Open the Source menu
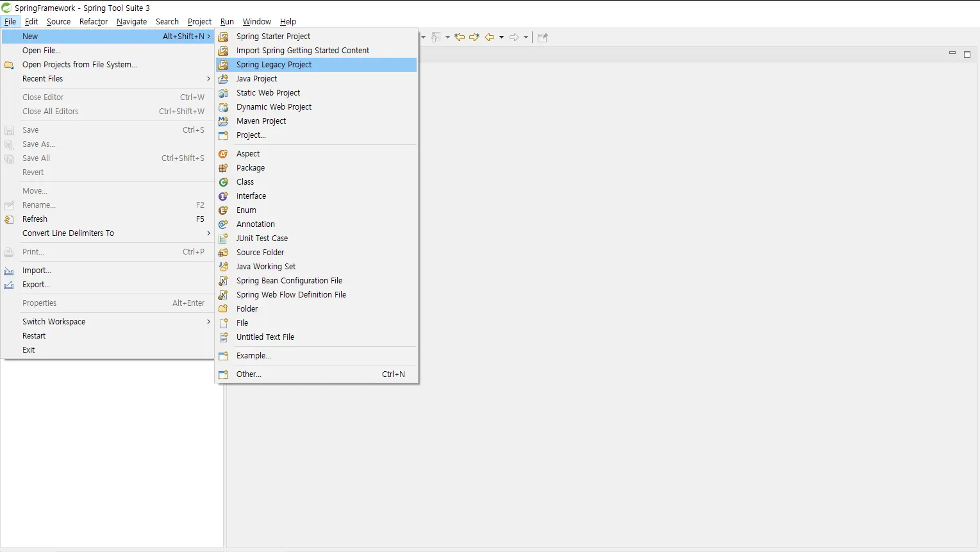This screenshot has width=980, height=552. tap(58, 22)
